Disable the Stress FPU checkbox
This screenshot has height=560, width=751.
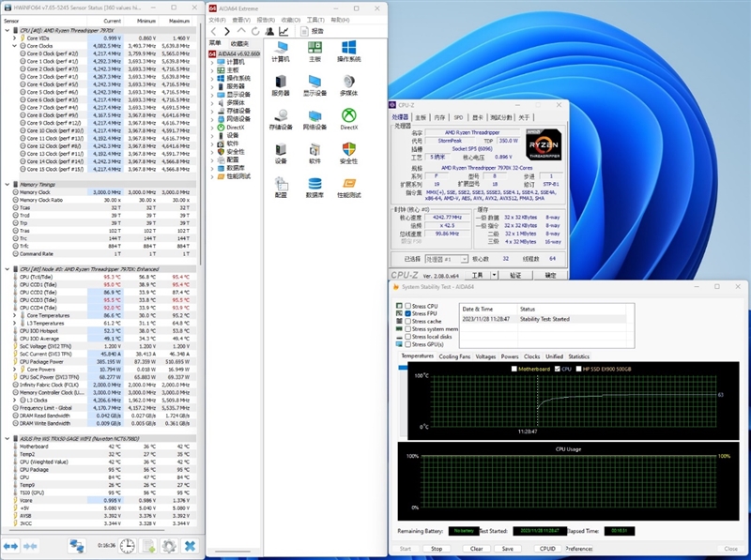[408, 313]
